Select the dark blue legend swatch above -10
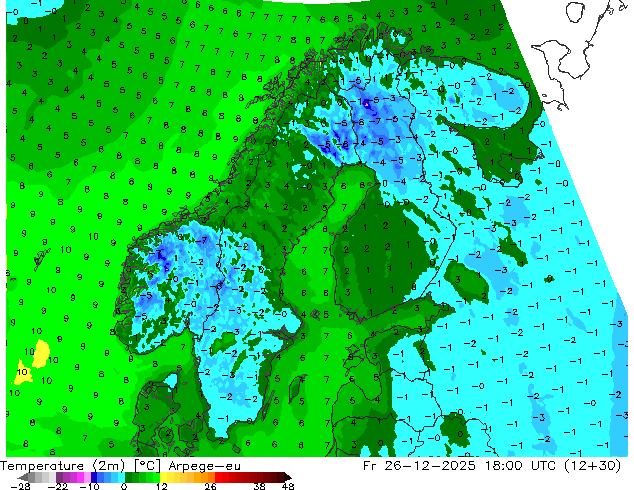This screenshot has width=634, height=490. point(94,477)
